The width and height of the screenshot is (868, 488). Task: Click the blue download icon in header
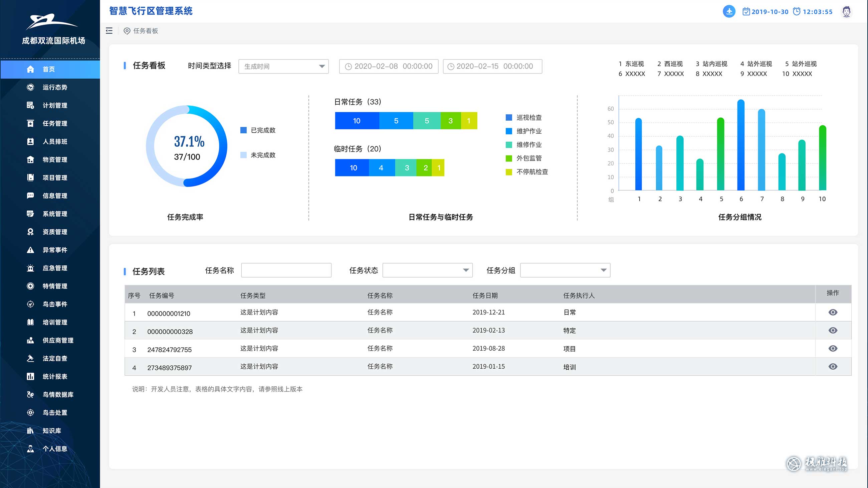coord(729,11)
